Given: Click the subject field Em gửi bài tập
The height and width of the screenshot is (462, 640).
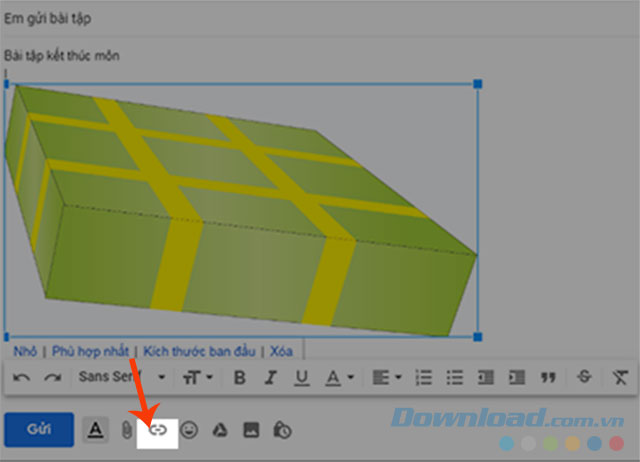Looking at the screenshot, I should coord(47,19).
